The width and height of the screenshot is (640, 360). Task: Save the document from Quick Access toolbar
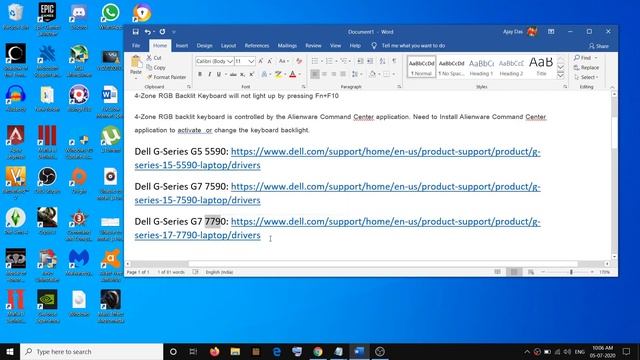pyautogui.click(x=136, y=32)
